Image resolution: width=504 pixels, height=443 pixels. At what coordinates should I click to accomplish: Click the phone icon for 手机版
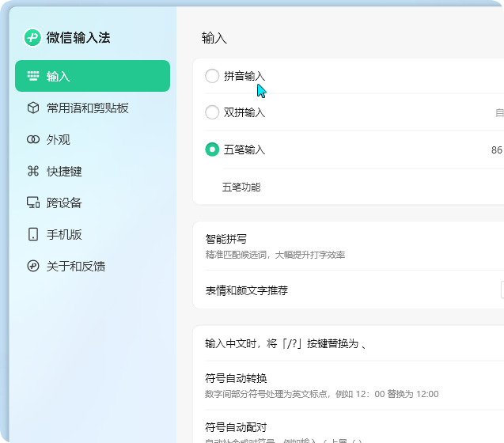point(32,234)
